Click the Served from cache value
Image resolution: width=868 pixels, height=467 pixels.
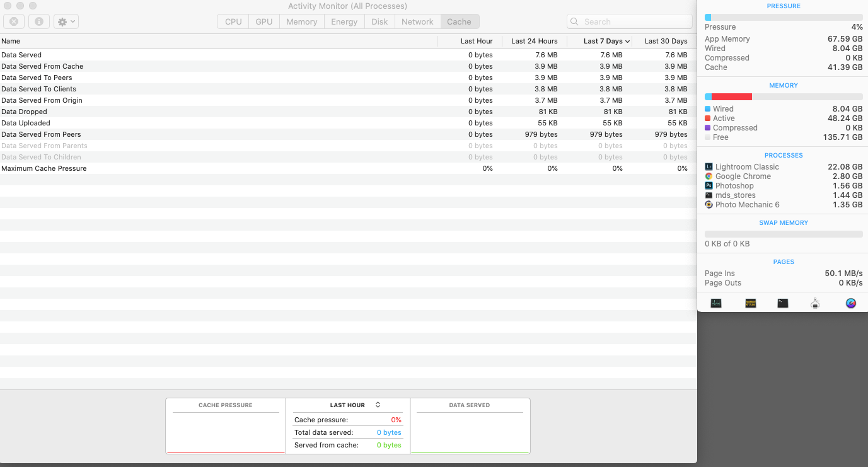[x=389, y=445]
